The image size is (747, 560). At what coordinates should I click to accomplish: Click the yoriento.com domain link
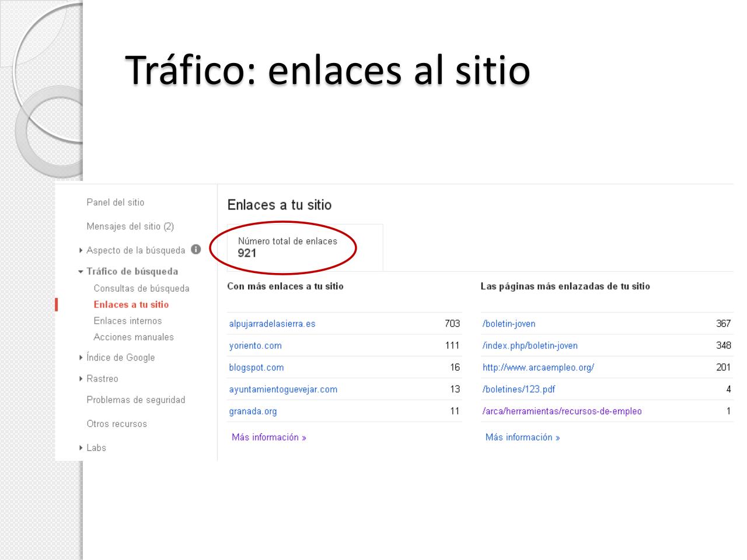(x=255, y=346)
